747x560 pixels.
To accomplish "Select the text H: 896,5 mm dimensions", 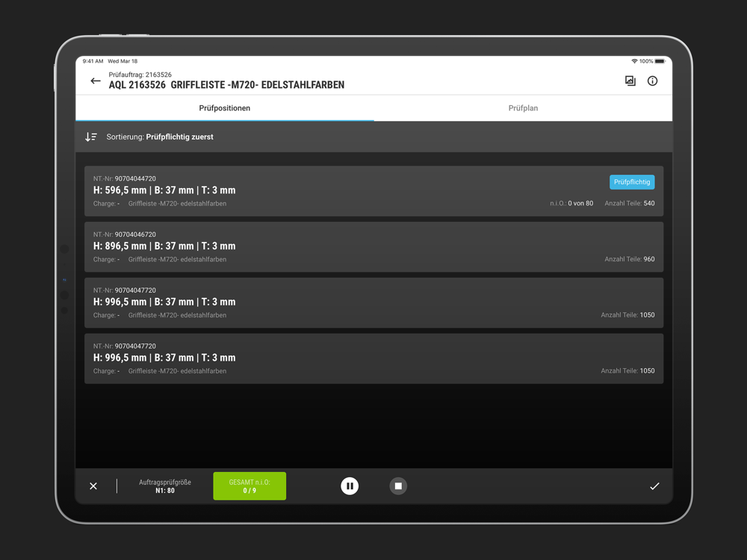I will coord(164,246).
